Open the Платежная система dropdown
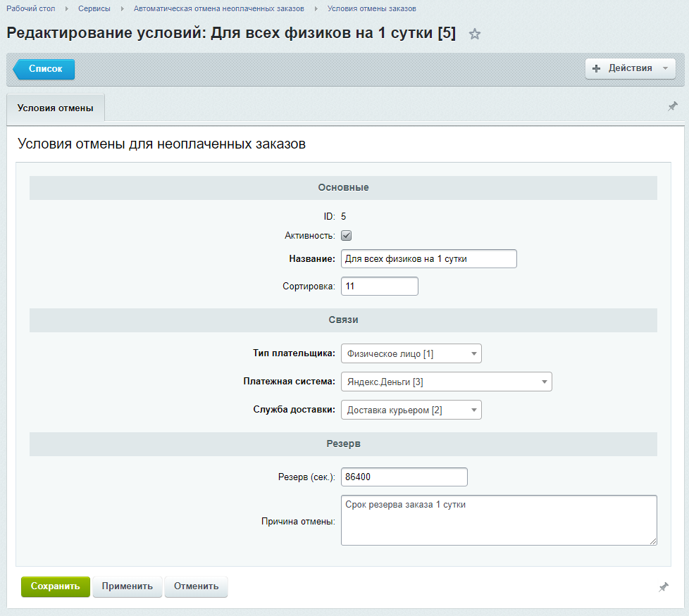This screenshot has width=689, height=616. click(x=447, y=382)
